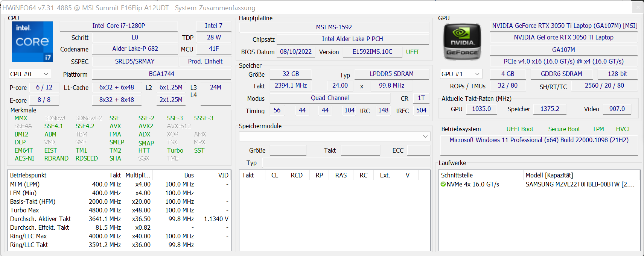The image size is (644, 256).
Task: Click the NVIDIA GeForce logo
Action: (x=462, y=42)
